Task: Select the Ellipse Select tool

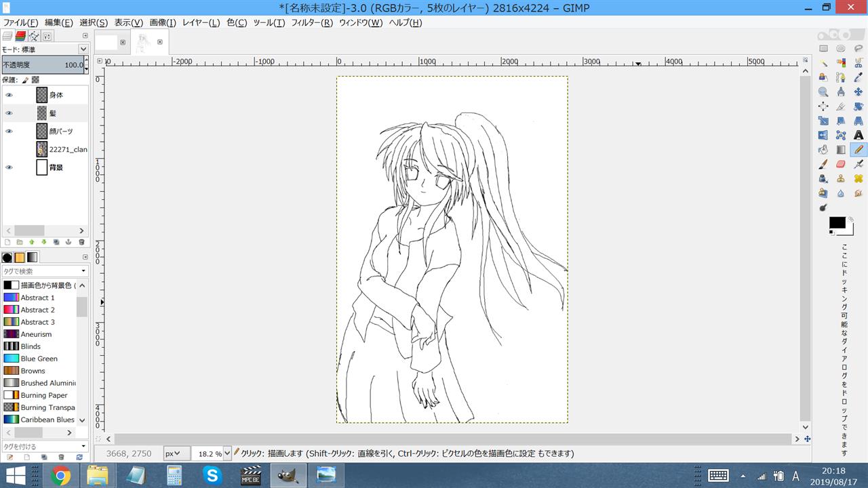Action: pyautogui.click(x=841, y=48)
